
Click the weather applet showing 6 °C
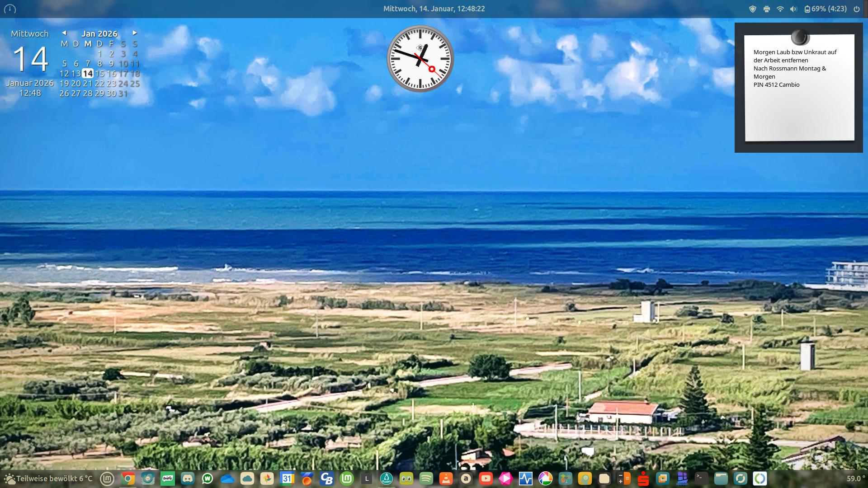[x=48, y=479]
